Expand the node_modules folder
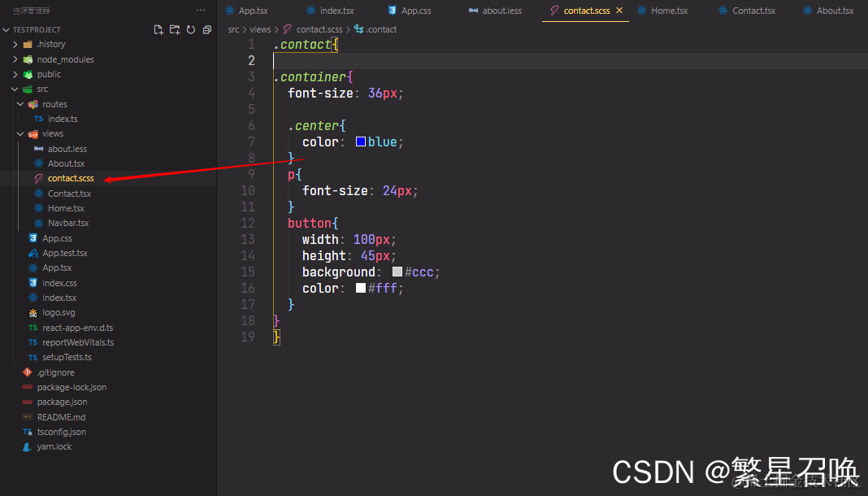 coord(15,59)
